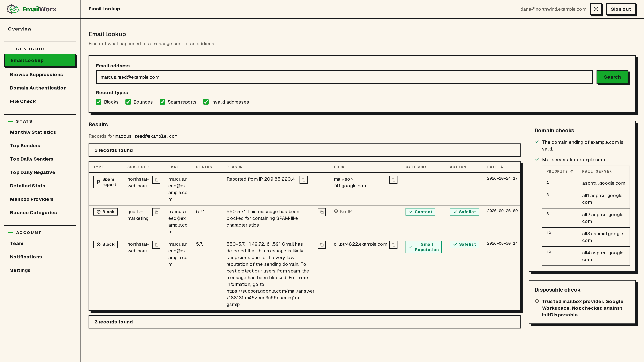Click the Content category badge
This screenshot has height=362, width=644.
(420, 212)
